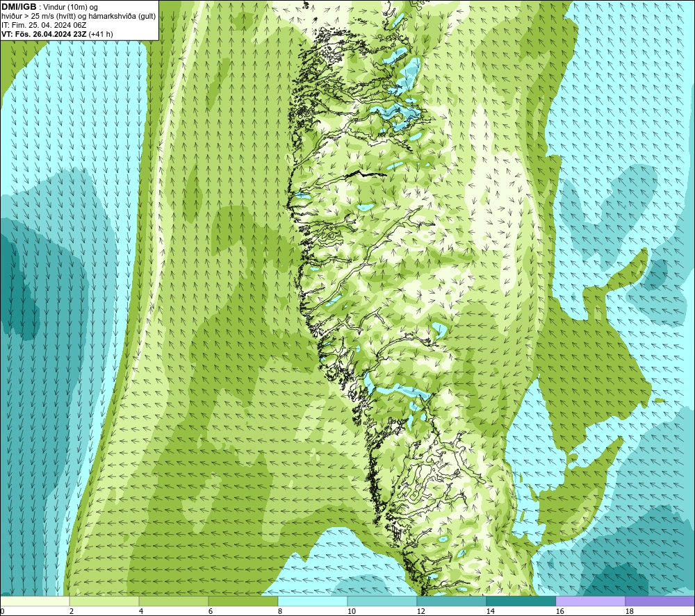The width and height of the screenshot is (695, 616).
Task: Click the DMI/IGB title text
Action: 19,7
